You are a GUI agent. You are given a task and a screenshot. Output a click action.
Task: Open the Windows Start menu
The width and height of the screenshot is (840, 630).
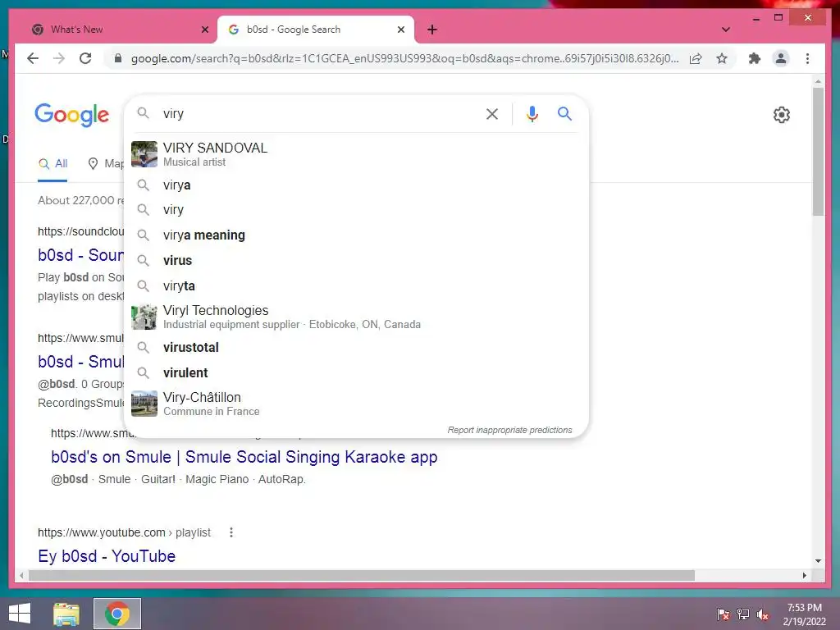[20, 614]
